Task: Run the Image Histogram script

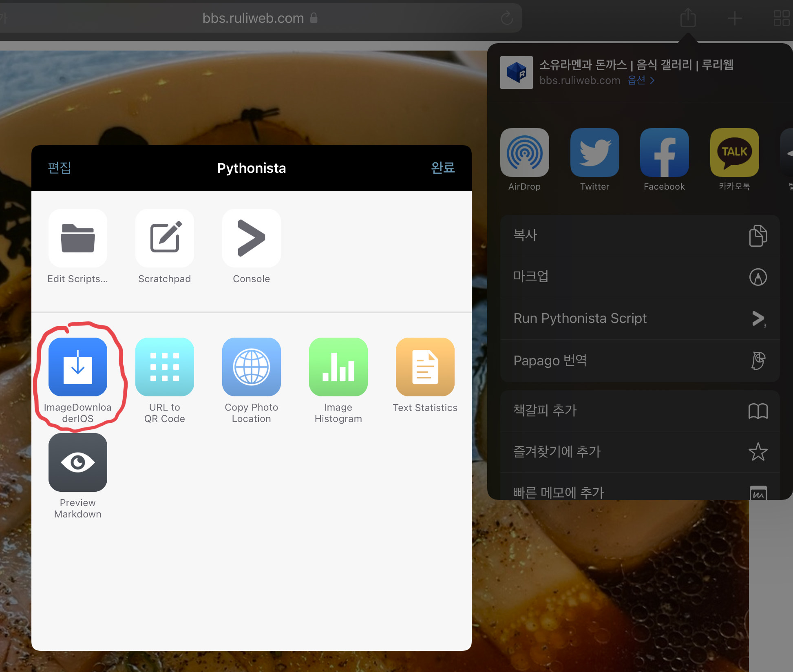Action: point(338,367)
